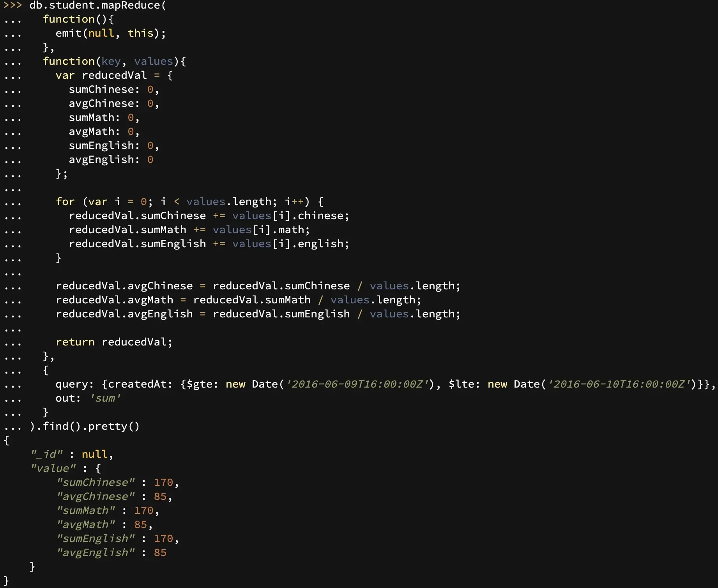Click the "$gte:" operator

click(x=202, y=384)
